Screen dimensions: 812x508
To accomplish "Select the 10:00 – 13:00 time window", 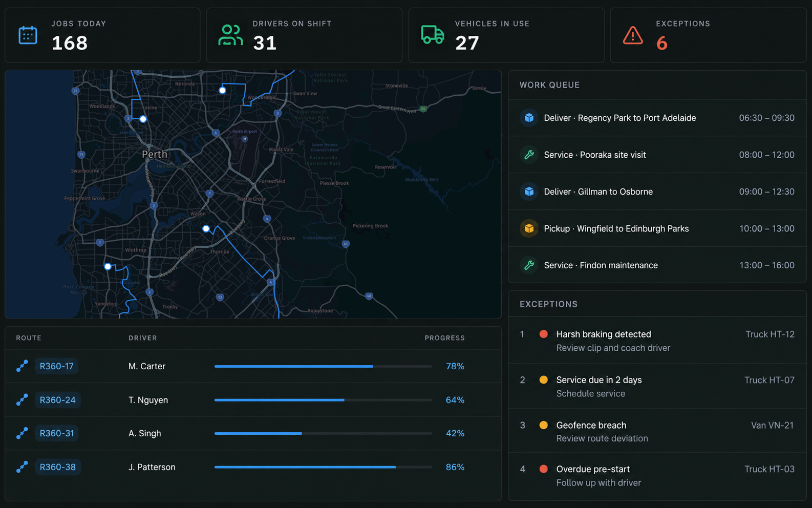I will click(x=766, y=228).
